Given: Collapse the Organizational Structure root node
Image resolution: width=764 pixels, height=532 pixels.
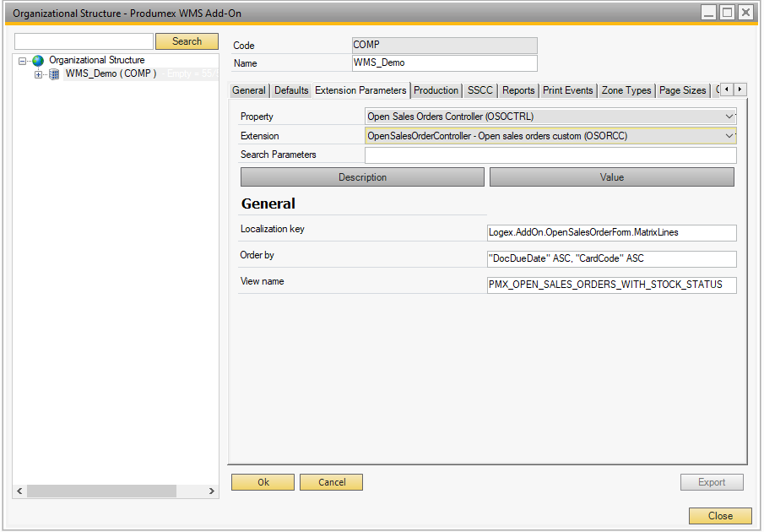Looking at the screenshot, I should pos(23,61).
